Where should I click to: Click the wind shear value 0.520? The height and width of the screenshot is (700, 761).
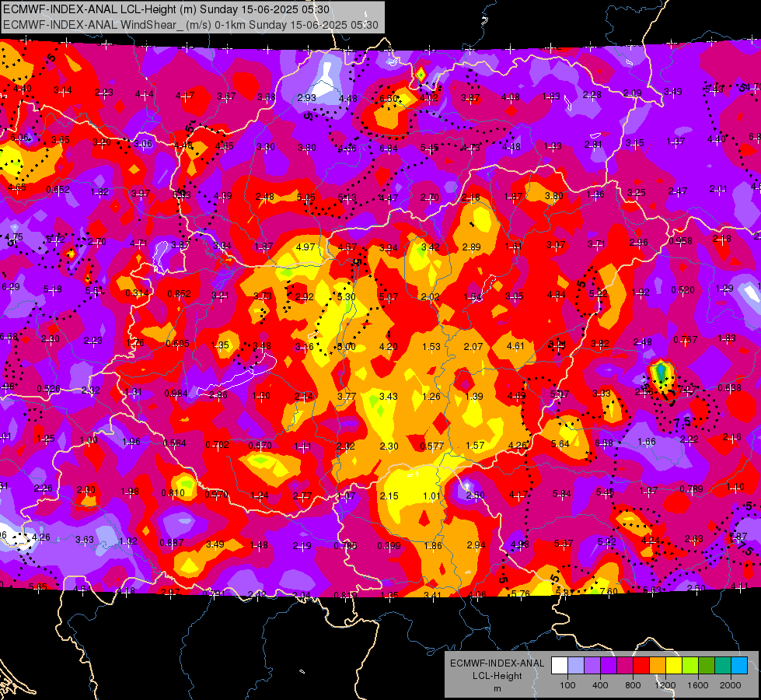682,290
